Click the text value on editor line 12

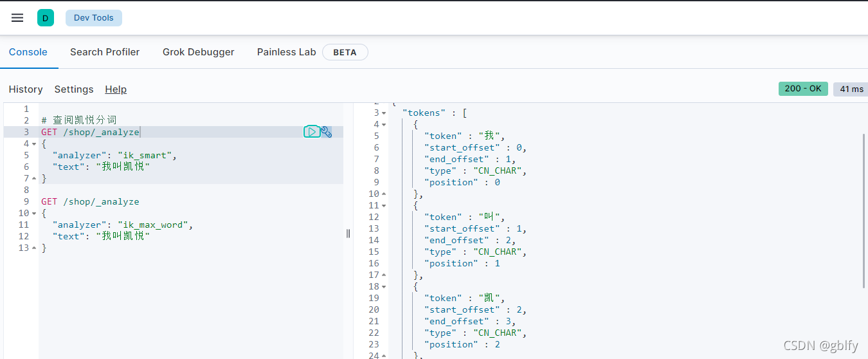(x=123, y=236)
